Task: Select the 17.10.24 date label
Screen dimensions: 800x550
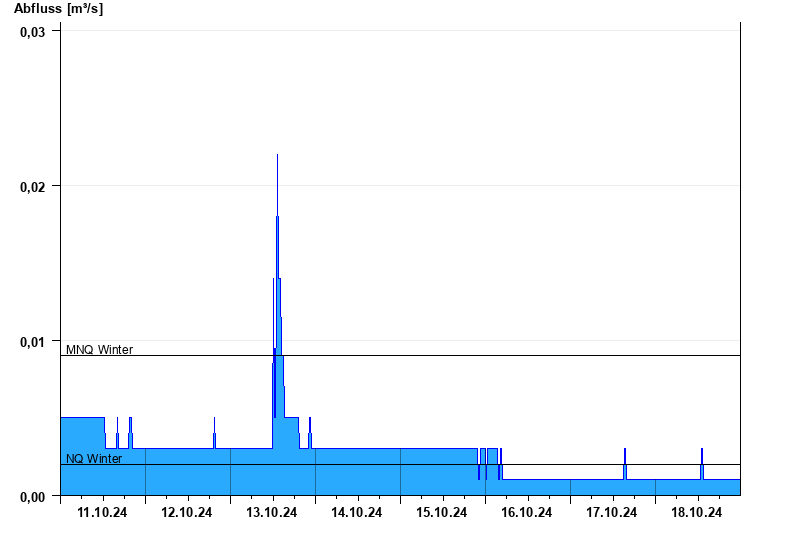Action: coord(611,512)
